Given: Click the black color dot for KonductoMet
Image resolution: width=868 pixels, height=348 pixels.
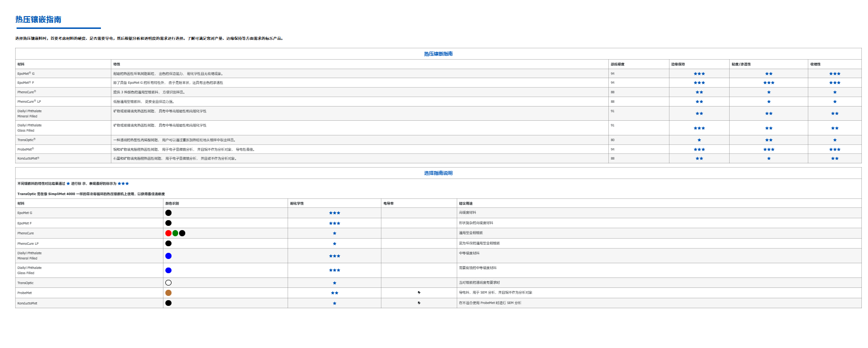Looking at the screenshot, I should 168,303.
